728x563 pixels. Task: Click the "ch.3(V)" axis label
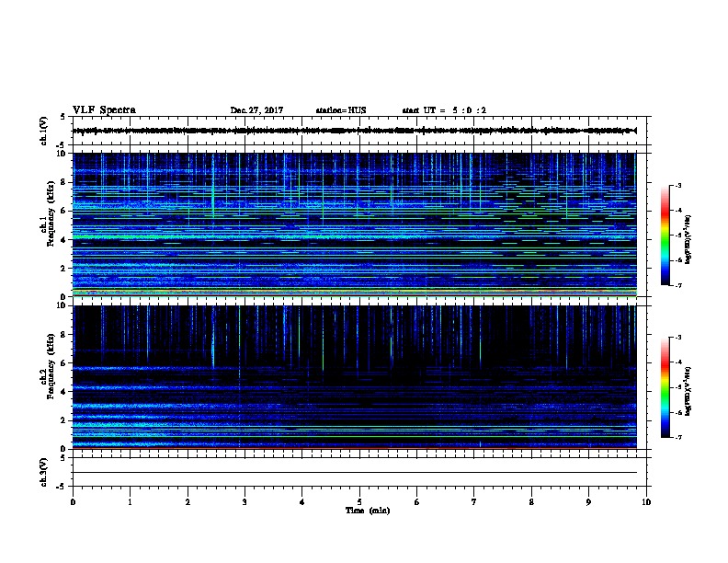coord(43,472)
